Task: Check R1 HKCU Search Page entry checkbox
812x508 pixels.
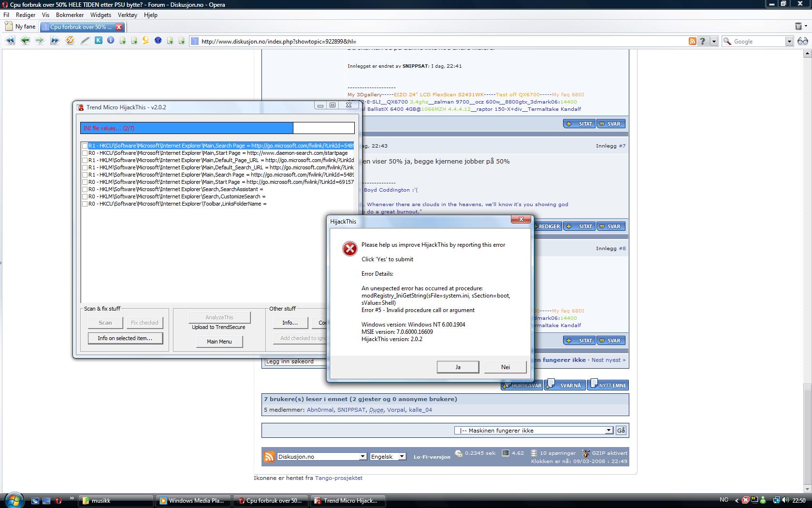Action: point(85,146)
